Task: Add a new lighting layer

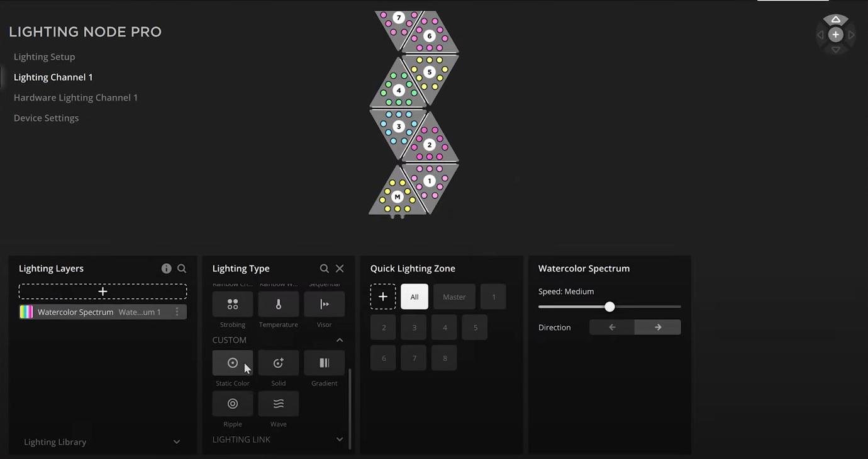Action: [103, 291]
